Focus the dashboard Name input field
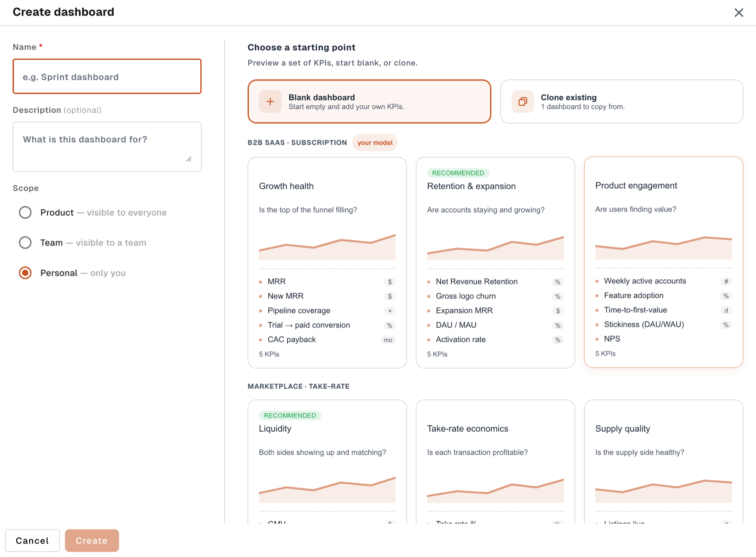Screen dimensions: 756x557 107,76
